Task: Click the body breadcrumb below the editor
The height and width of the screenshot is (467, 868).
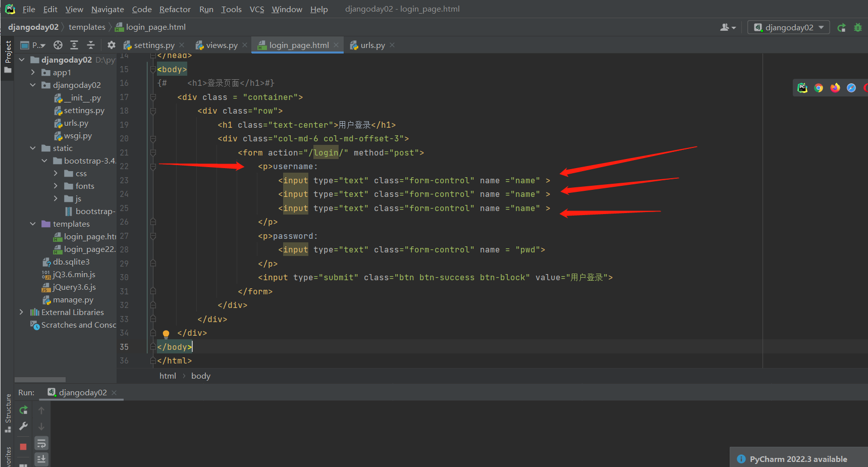Action: [x=201, y=376]
